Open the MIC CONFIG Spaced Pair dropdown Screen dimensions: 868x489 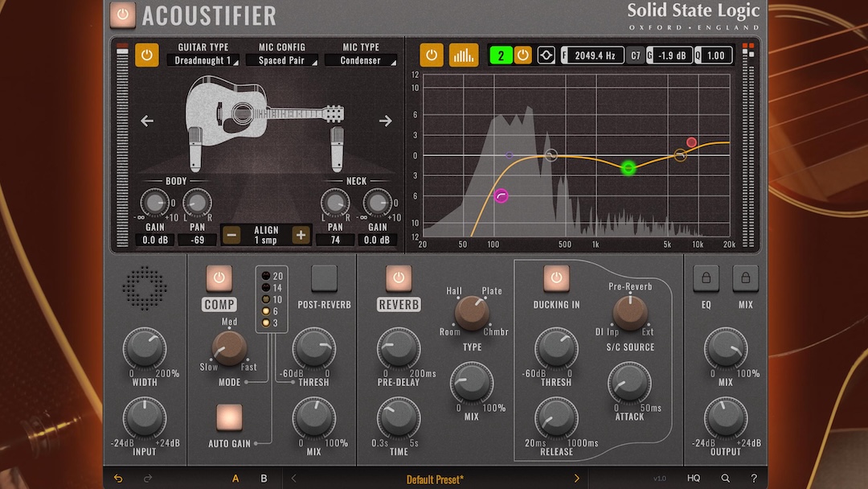[x=282, y=59]
